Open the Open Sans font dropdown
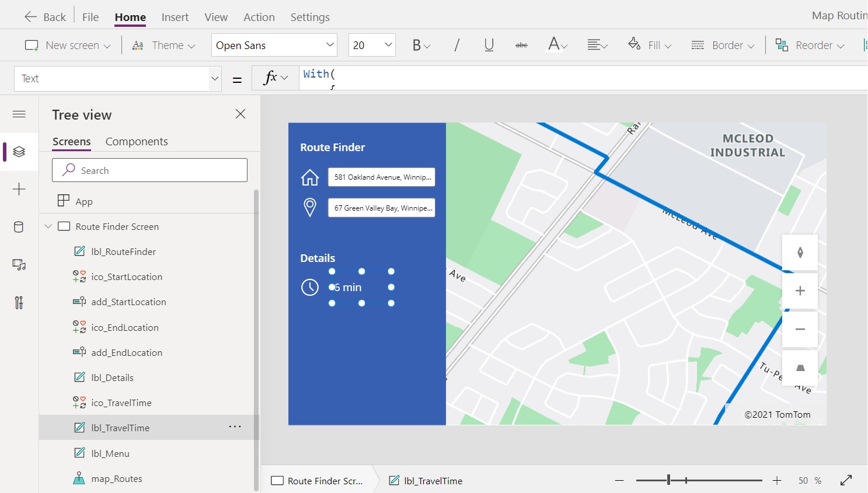 274,45
